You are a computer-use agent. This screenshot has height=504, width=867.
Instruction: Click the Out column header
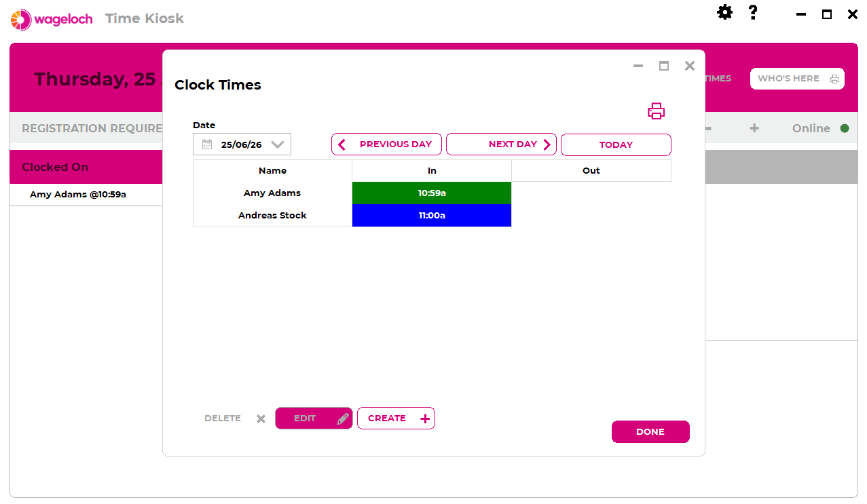click(x=591, y=171)
